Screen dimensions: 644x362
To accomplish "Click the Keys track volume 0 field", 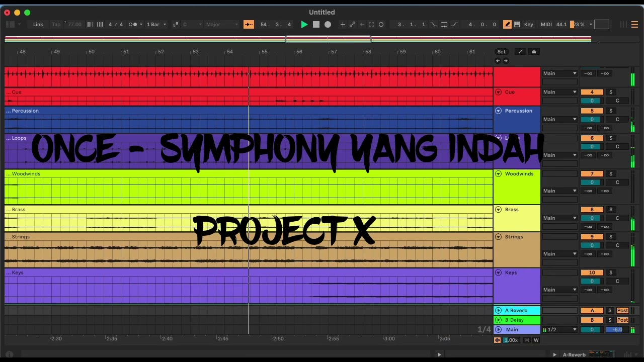I will pos(592,281).
